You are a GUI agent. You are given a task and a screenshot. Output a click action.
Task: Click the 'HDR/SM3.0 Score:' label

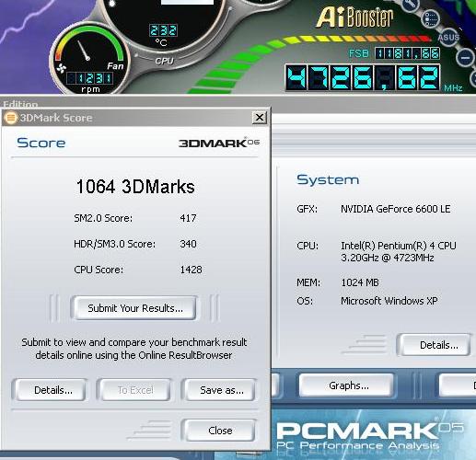tap(114, 244)
